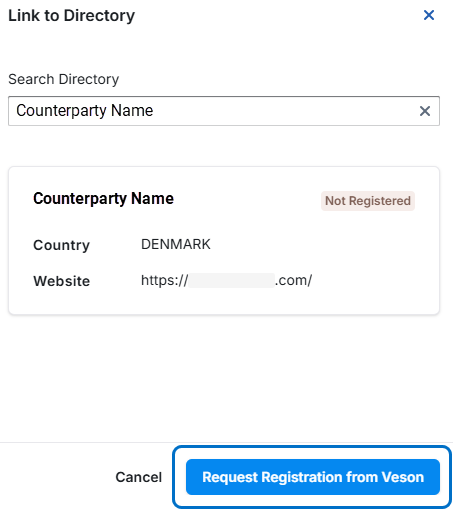Click the Search Directory label
This screenshot has width=453, height=509.
(63, 79)
